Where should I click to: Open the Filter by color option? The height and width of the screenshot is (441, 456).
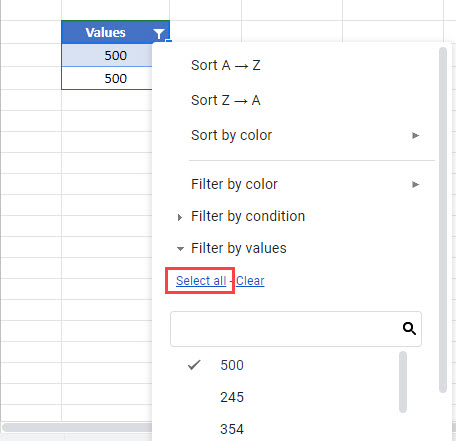(234, 184)
